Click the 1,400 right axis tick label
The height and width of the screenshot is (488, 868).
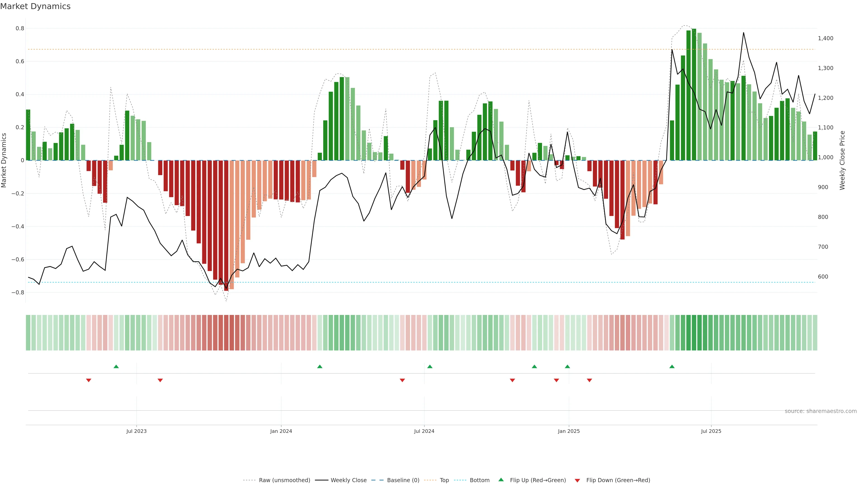(x=826, y=38)
